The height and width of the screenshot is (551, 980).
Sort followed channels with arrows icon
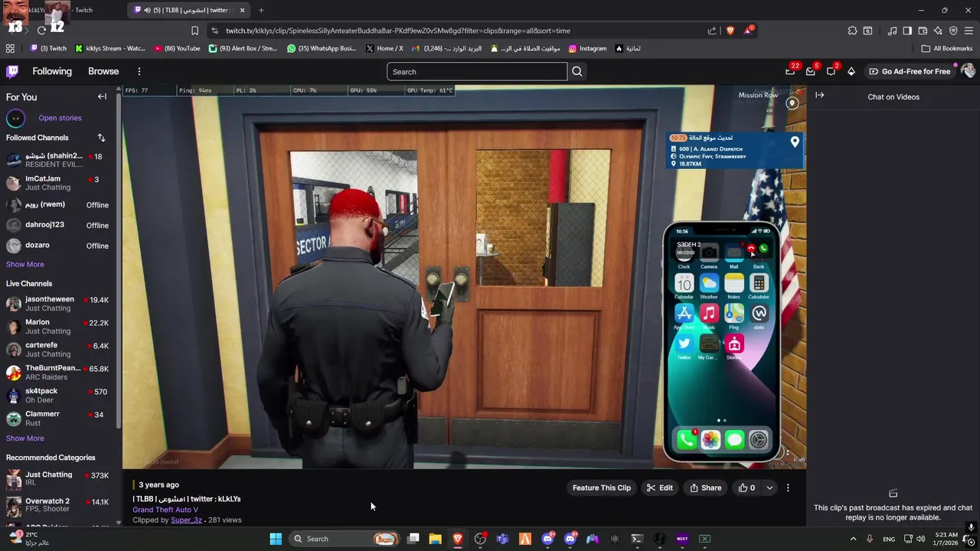pos(101,138)
